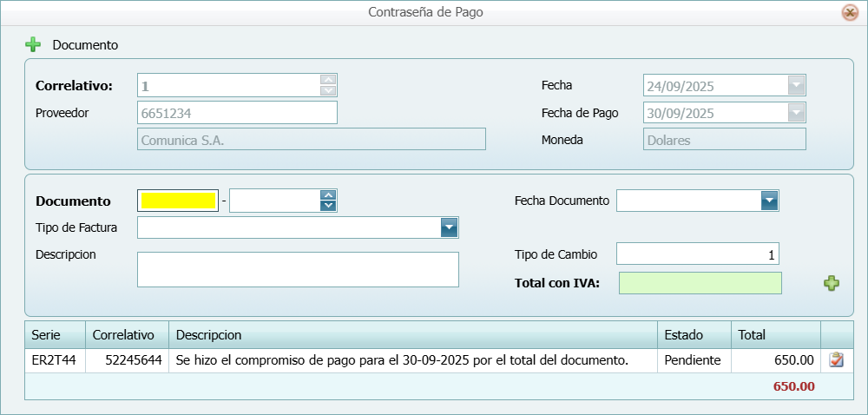Open the edit icon in the ER2T44 row

[x=836, y=360]
